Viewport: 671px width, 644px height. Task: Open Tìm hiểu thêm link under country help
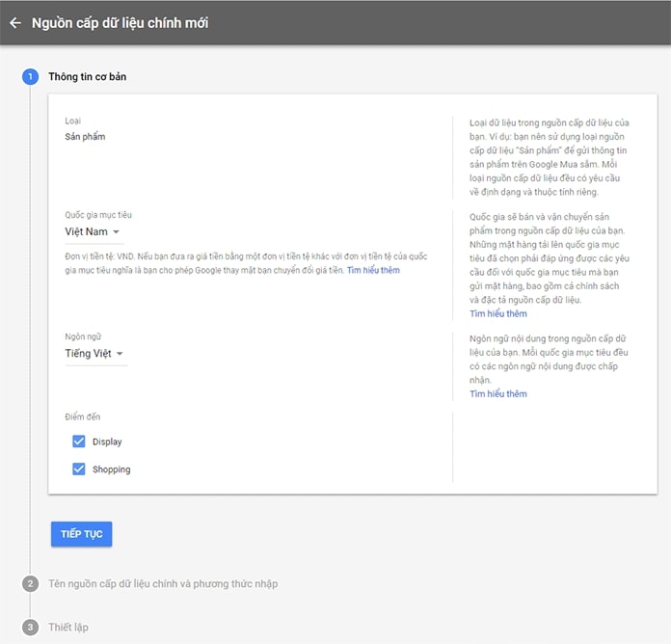[x=498, y=313]
